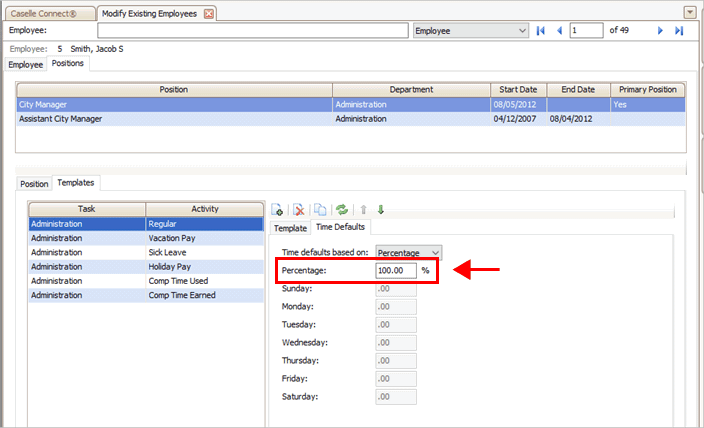The width and height of the screenshot is (704, 428).
Task: Go to previous employee record
Action: pyautogui.click(x=559, y=31)
